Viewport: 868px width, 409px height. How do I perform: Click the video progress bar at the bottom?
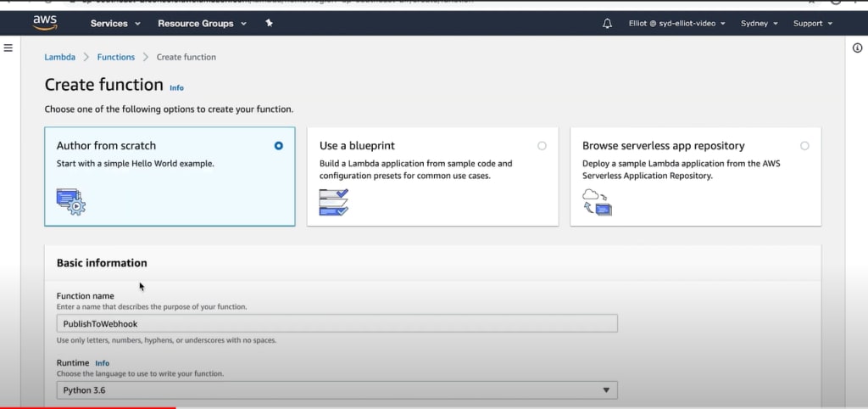[x=434, y=407]
